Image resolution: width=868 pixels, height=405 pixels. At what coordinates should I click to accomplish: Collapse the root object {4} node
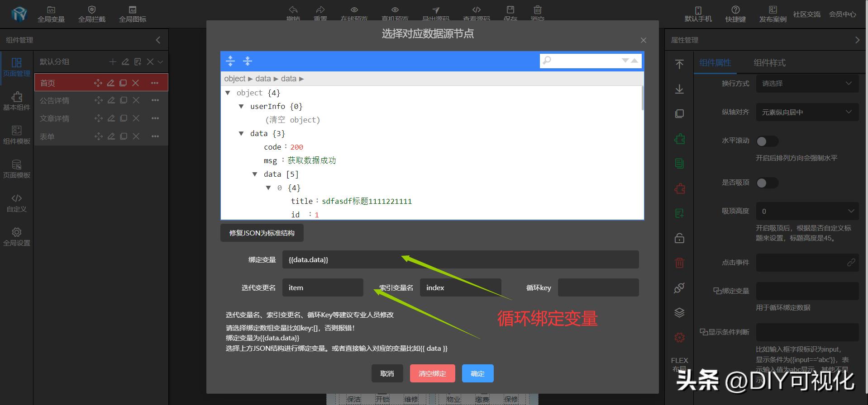[228, 93]
